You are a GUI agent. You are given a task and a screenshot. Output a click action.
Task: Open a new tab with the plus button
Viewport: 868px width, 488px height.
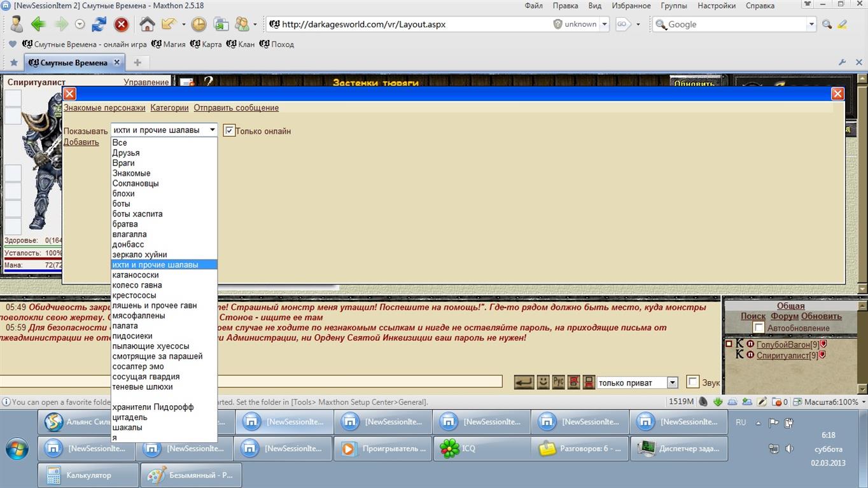coord(137,62)
